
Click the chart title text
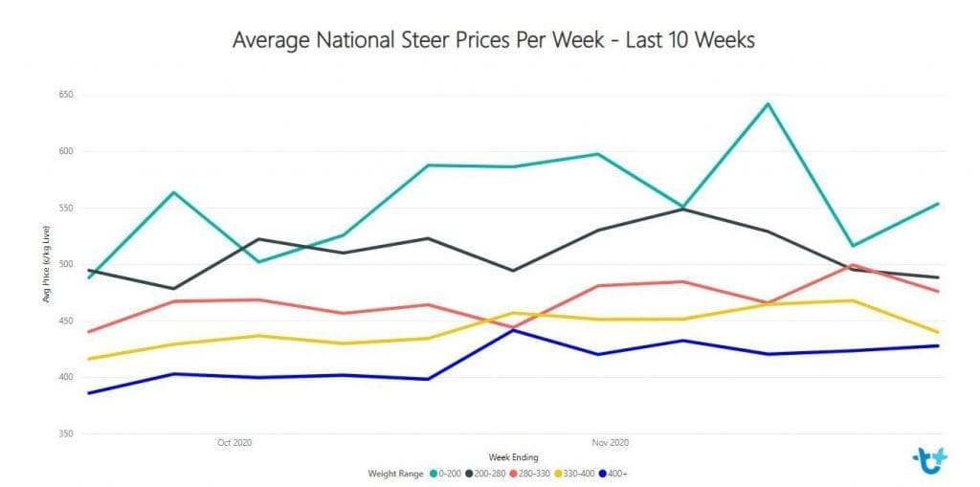(494, 40)
